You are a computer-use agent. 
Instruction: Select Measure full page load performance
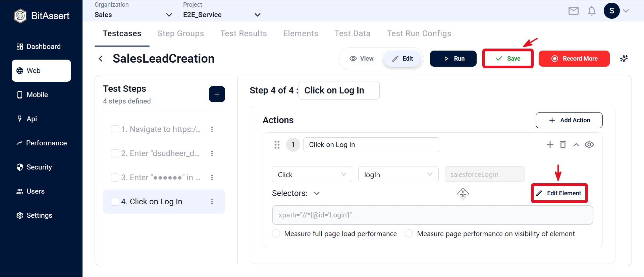(x=276, y=233)
